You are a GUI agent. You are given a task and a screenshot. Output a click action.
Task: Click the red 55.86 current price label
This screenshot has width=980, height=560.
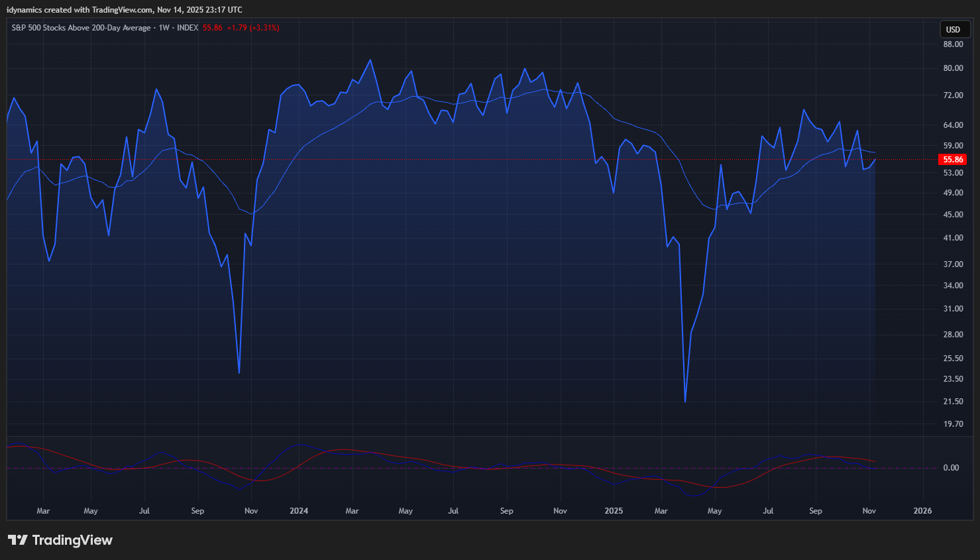(x=953, y=160)
